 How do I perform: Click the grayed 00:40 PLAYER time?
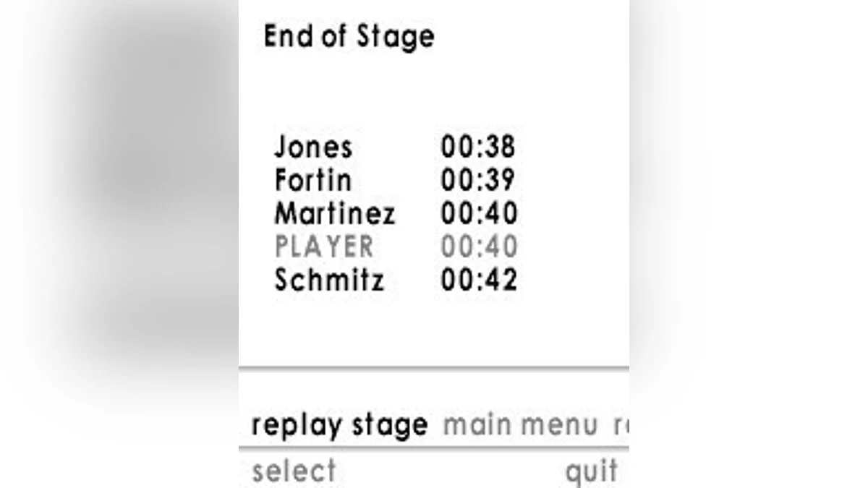click(479, 247)
